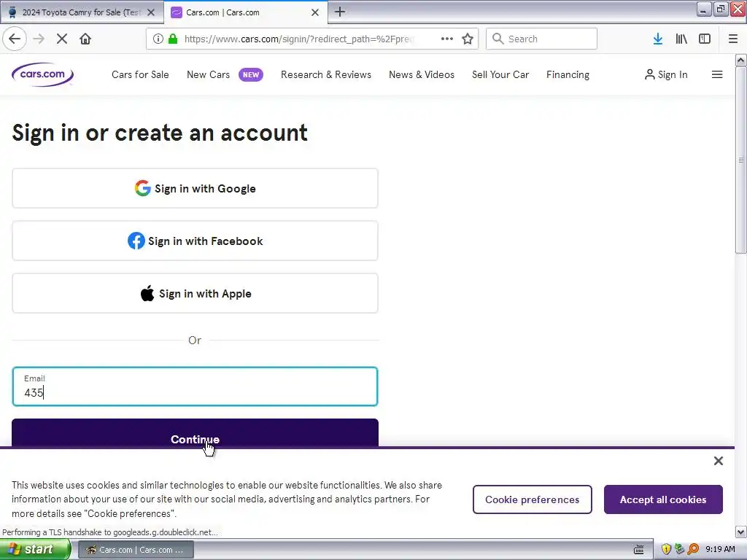
Task: Open Sell Your Car navigation item
Action: coord(500,75)
